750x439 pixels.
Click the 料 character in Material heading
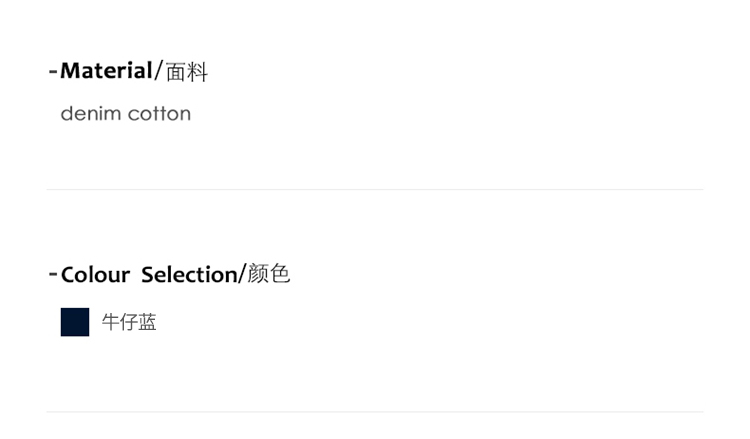[x=197, y=72]
